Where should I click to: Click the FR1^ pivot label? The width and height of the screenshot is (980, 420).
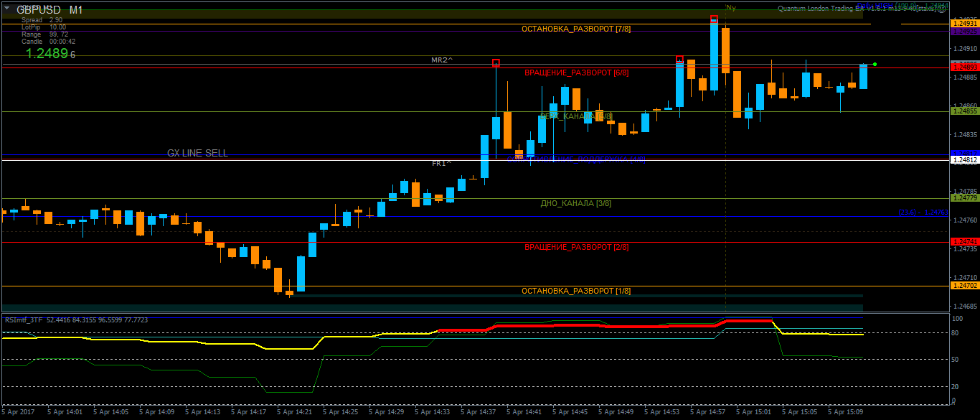coord(441,163)
